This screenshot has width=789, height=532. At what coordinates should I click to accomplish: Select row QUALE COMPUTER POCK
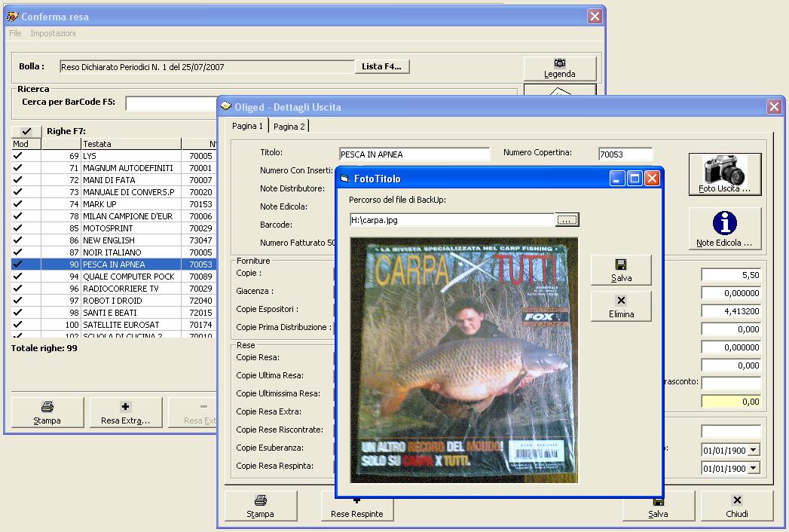pyautogui.click(x=114, y=277)
